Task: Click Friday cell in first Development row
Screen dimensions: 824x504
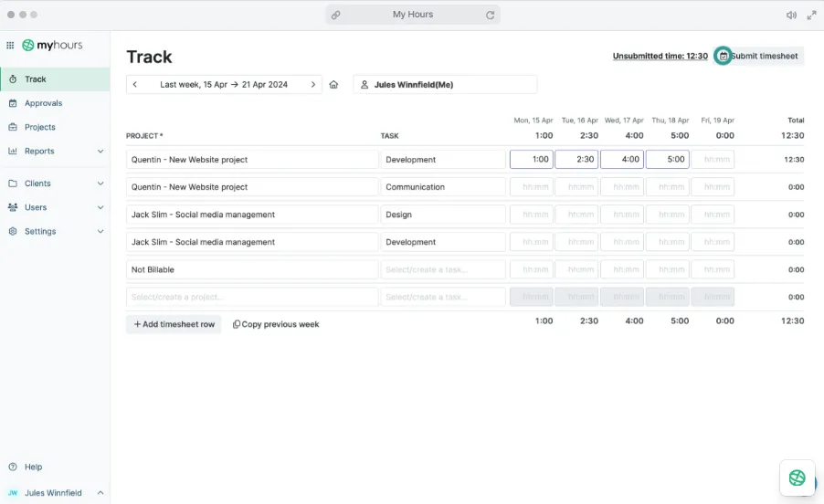Action: (x=713, y=160)
